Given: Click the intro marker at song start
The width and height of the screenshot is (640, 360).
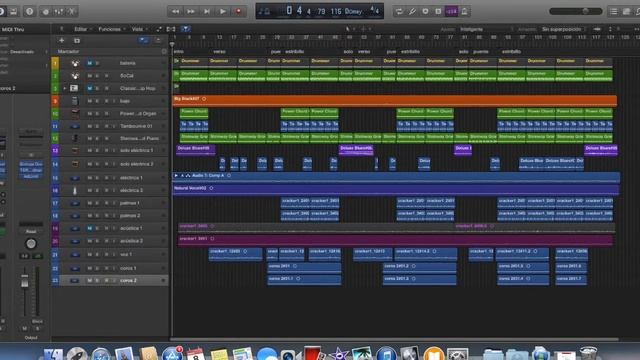Looking at the screenshot, I should pyautogui.click(x=179, y=52).
